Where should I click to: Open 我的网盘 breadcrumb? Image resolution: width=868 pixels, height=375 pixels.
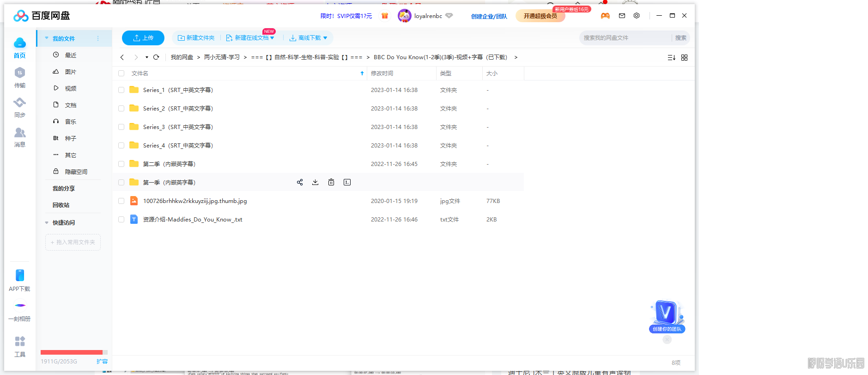click(x=182, y=57)
